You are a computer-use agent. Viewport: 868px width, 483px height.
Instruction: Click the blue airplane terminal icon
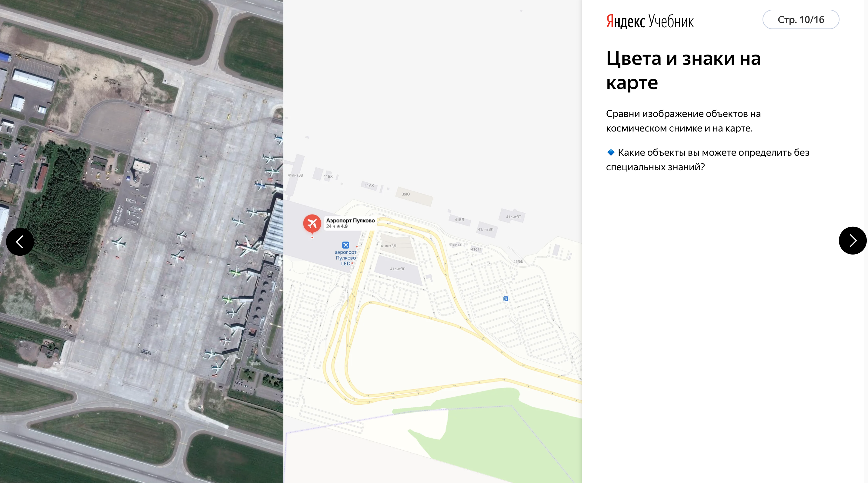[346, 245]
